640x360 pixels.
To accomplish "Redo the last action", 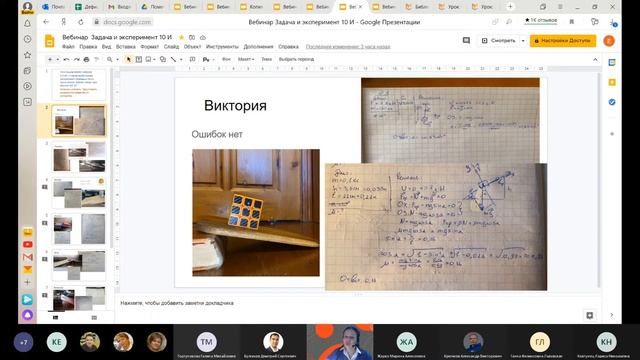I will click(x=76, y=60).
